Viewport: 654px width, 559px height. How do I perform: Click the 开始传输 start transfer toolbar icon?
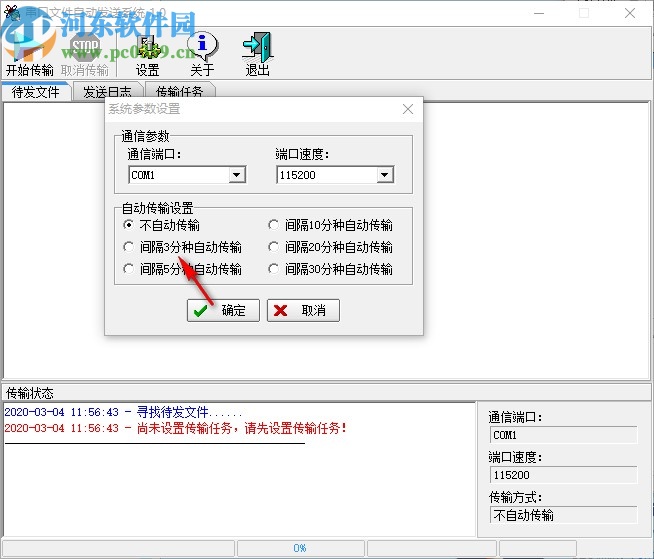click(29, 54)
